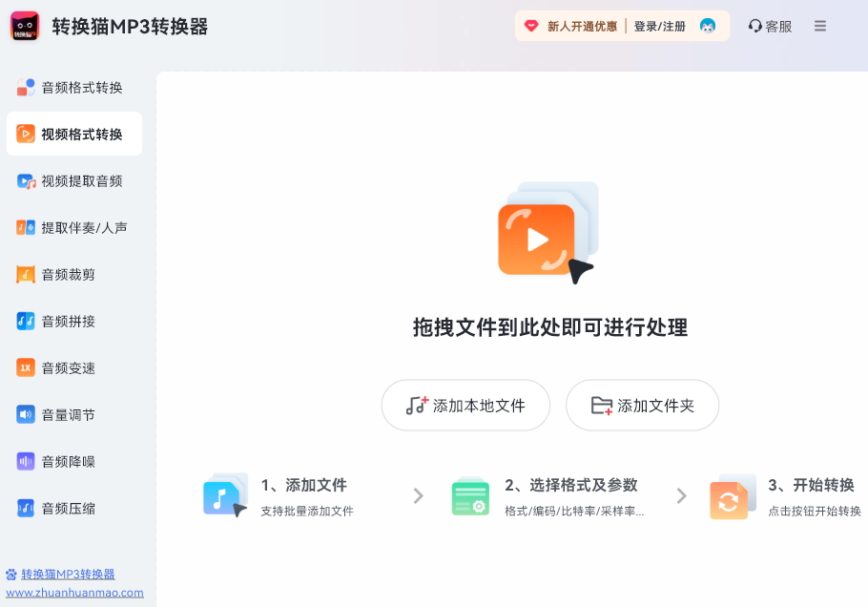Open the 音频变速 speed tool
This screenshot has width=868, height=607.
point(73,367)
